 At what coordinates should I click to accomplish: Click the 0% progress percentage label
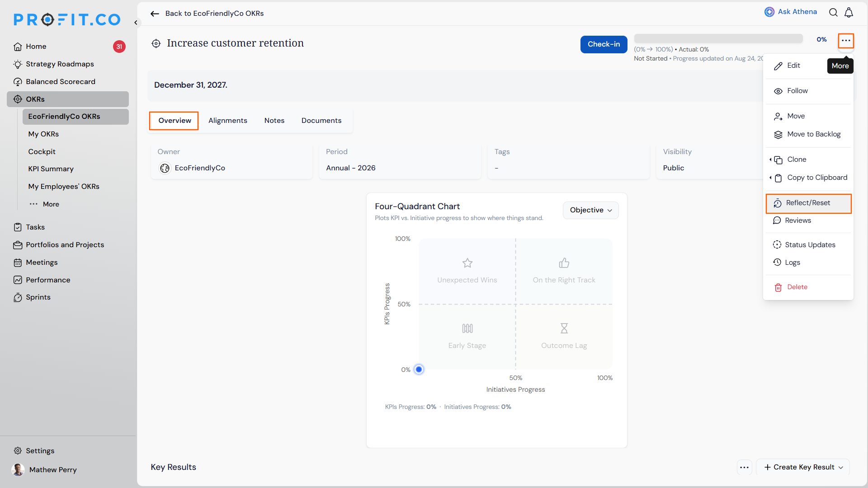click(821, 40)
